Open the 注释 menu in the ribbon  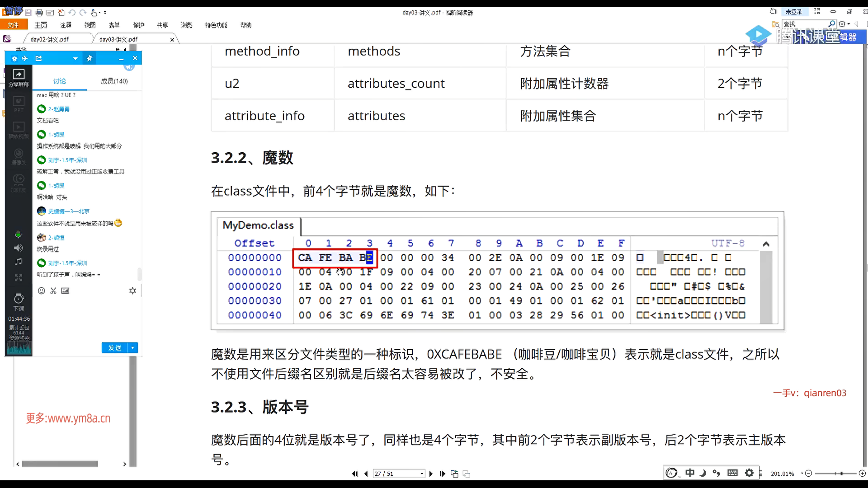tap(66, 25)
